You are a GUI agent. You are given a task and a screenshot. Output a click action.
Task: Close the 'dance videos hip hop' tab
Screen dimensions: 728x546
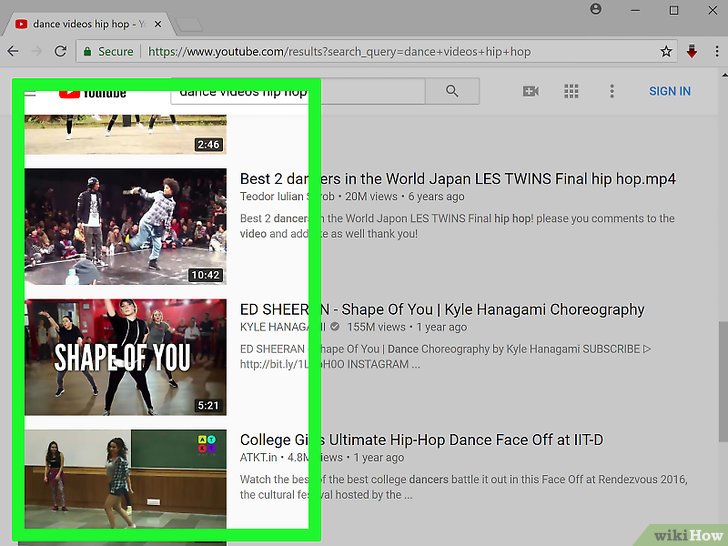click(x=158, y=24)
